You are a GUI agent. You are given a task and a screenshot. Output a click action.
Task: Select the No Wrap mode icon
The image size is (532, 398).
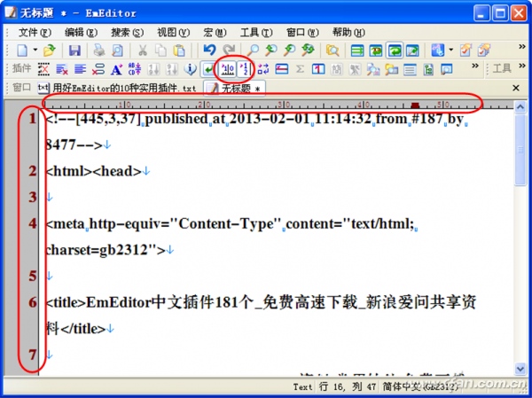(357, 51)
